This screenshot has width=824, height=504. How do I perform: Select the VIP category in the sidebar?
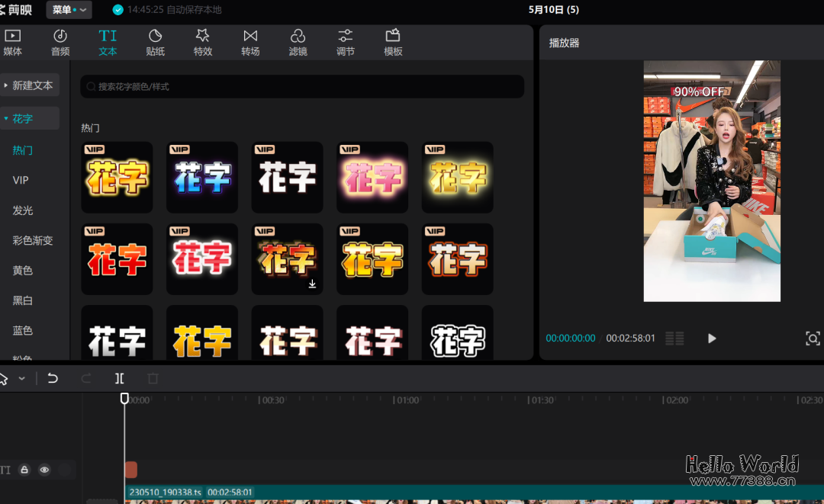[x=22, y=180]
